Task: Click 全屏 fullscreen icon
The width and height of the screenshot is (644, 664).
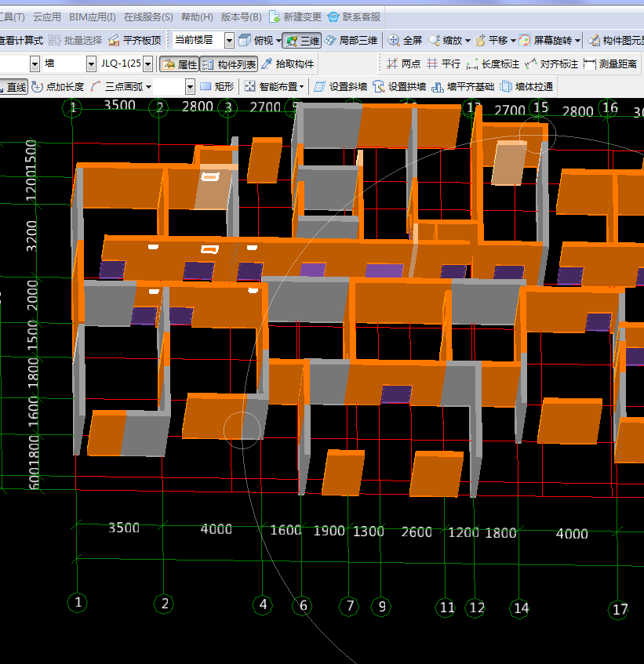Action: click(394, 40)
